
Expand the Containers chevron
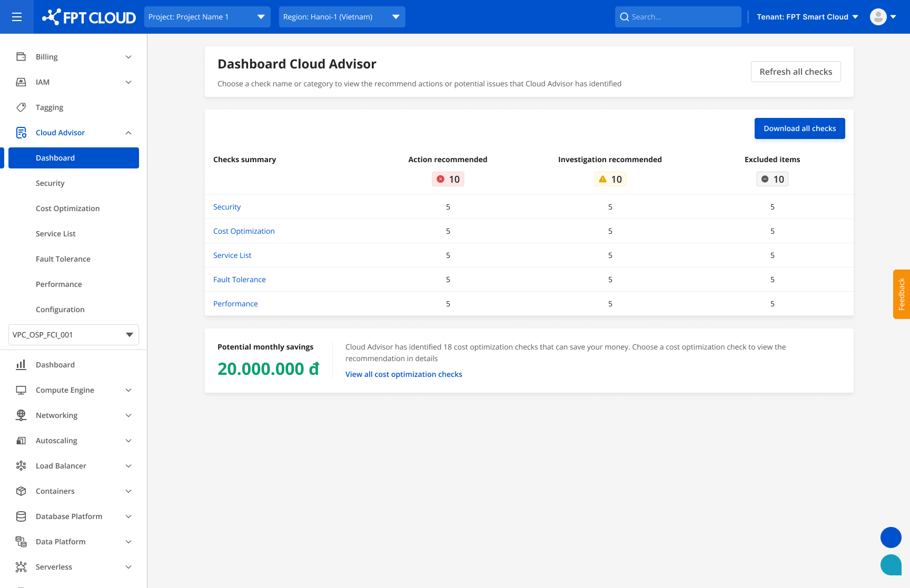(128, 491)
